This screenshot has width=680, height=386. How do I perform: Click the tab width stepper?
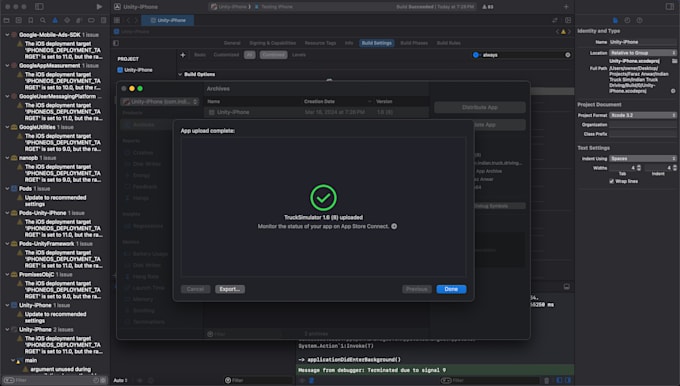[x=638, y=167]
